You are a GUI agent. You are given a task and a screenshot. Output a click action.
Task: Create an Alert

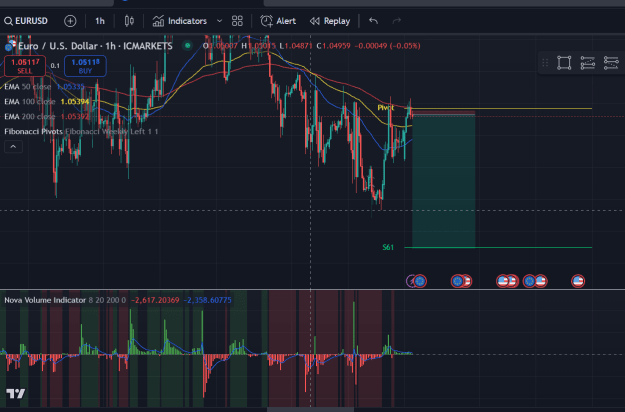[x=278, y=21]
